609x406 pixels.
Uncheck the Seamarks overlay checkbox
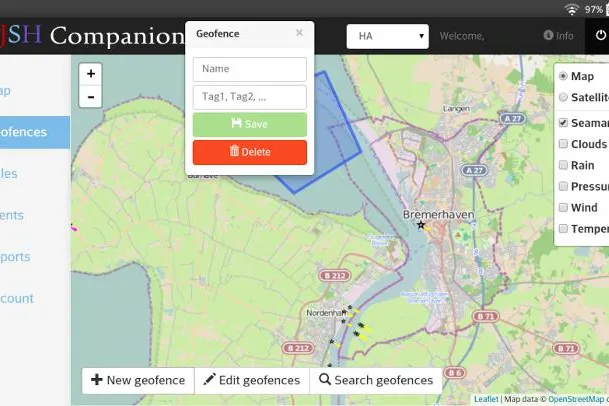pyautogui.click(x=563, y=123)
